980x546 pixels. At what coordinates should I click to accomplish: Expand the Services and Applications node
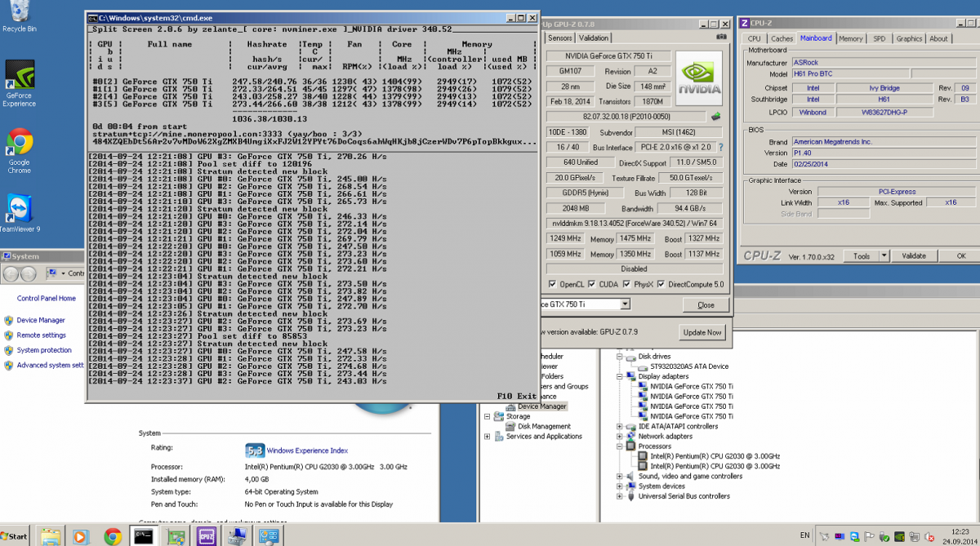[x=488, y=437]
